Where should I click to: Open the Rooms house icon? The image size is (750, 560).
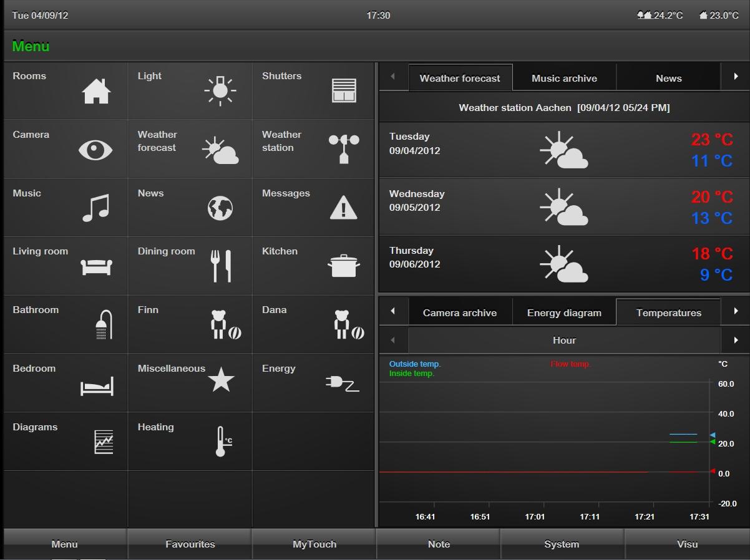[x=96, y=91]
